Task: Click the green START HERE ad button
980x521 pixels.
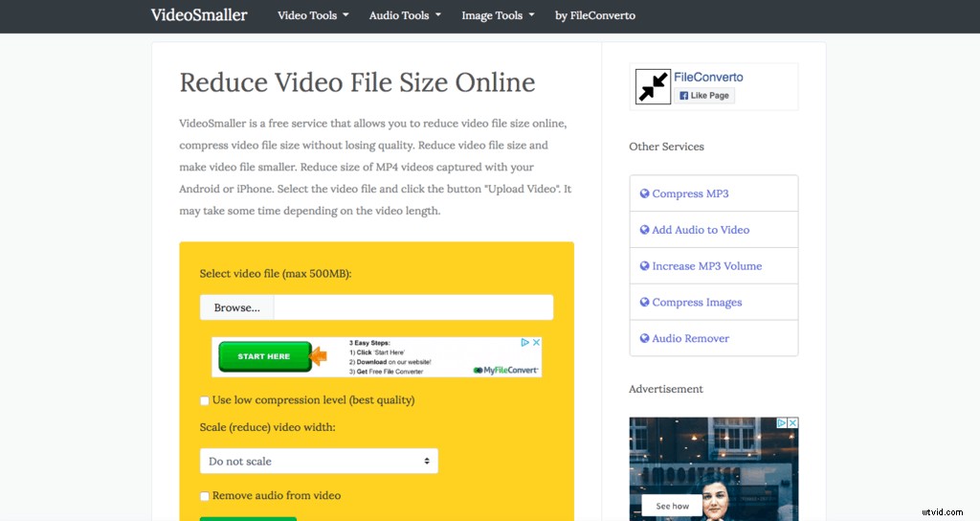Action: pos(264,356)
